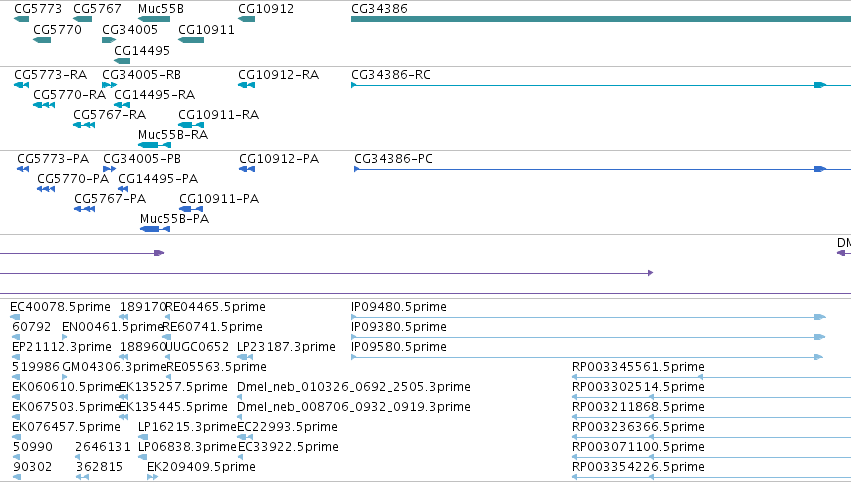The width and height of the screenshot is (851, 482).
Task: Select the CG10912 gene arrow
Action: click(246, 19)
